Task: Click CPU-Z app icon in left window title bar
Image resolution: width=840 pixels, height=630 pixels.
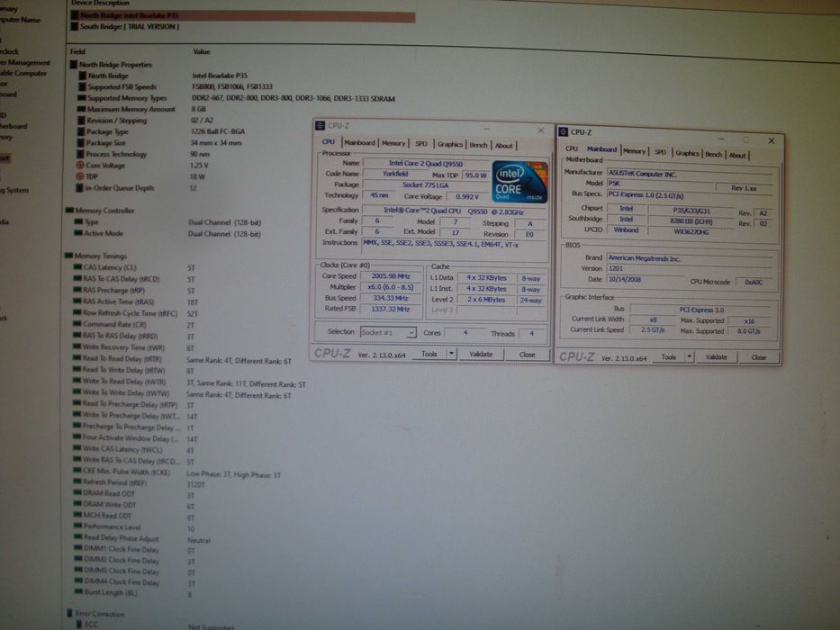Action: coord(320,125)
